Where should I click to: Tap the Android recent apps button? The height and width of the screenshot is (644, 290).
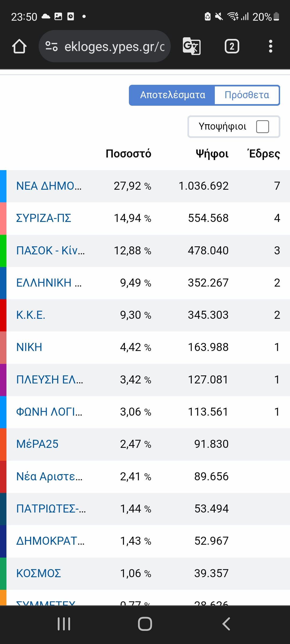[x=64, y=624]
